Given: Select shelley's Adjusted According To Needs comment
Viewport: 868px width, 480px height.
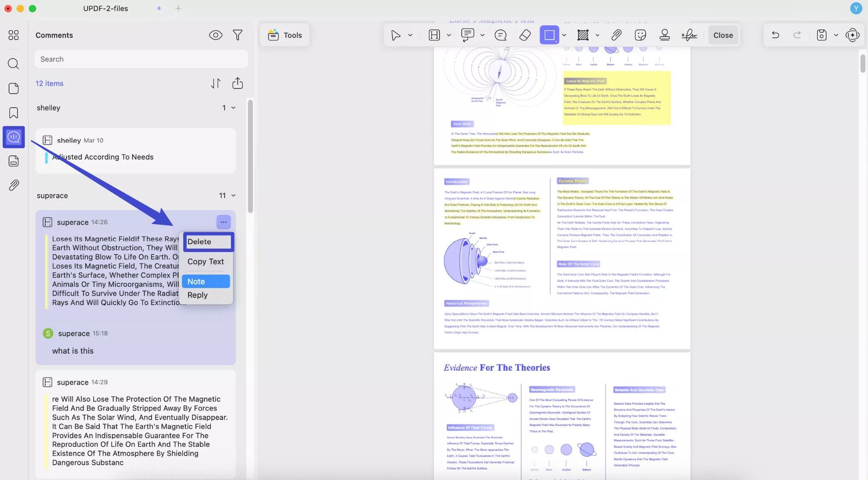Looking at the screenshot, I should tap(135, 151).
